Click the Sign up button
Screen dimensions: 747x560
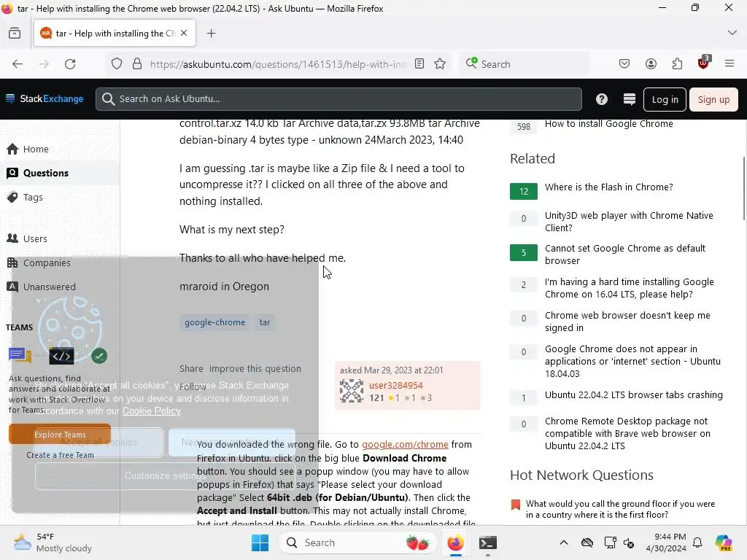(713, 99)
